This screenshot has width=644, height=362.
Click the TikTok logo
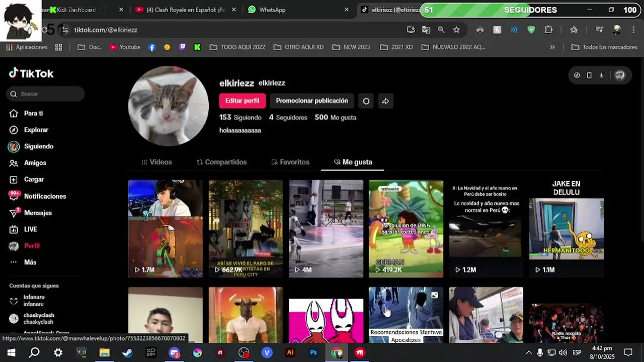[31, 73]
